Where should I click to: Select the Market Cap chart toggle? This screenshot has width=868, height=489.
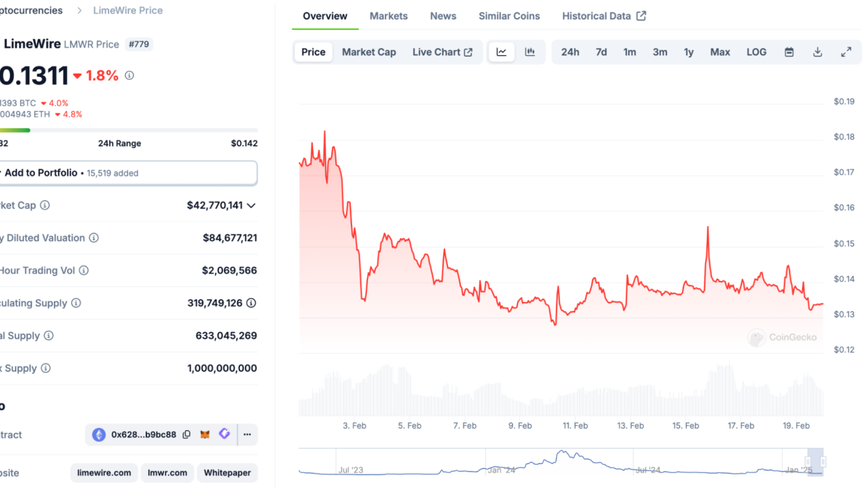369,52
